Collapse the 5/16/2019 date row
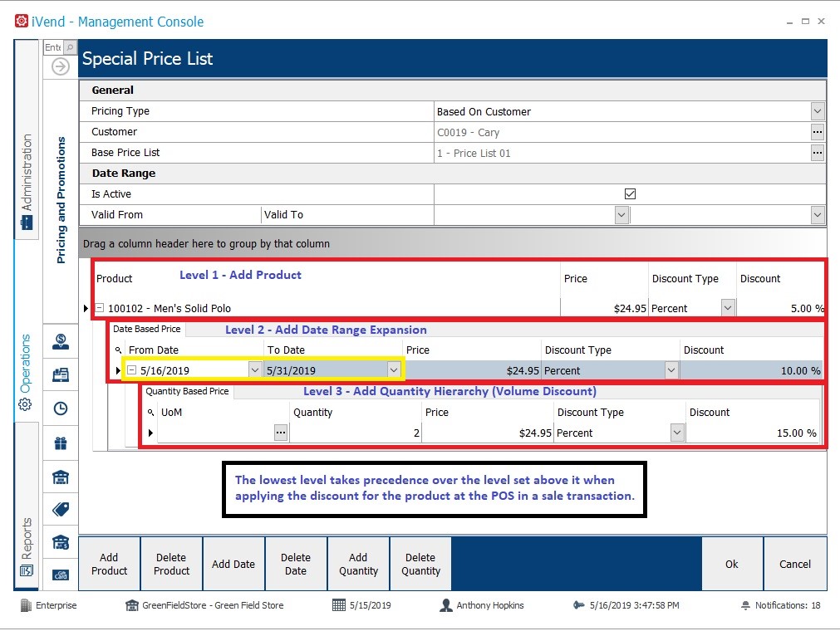840x631 pixels. pyautogui.click(x=132, y=369)
